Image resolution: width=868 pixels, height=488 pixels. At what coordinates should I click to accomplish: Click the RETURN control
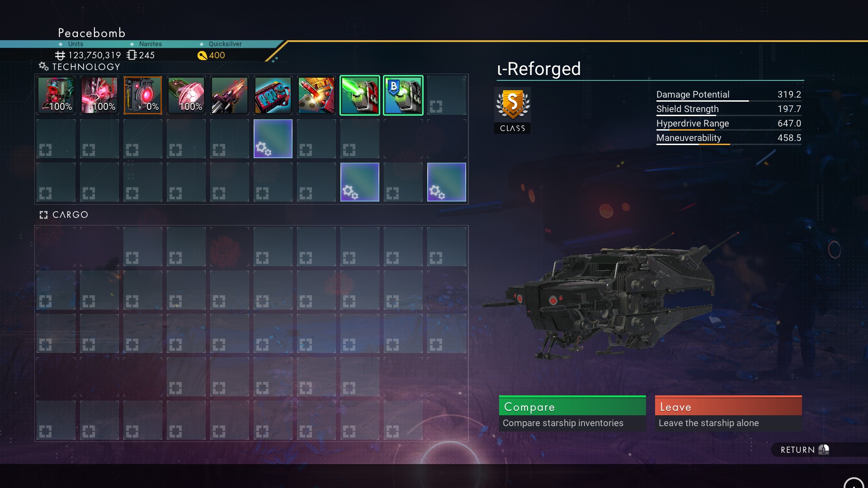(805, 450)
